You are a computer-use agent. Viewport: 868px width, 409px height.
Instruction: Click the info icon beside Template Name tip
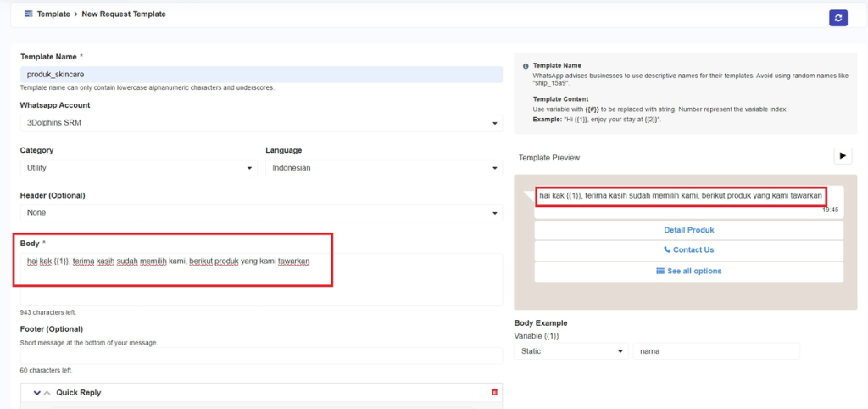pos(525,65)
